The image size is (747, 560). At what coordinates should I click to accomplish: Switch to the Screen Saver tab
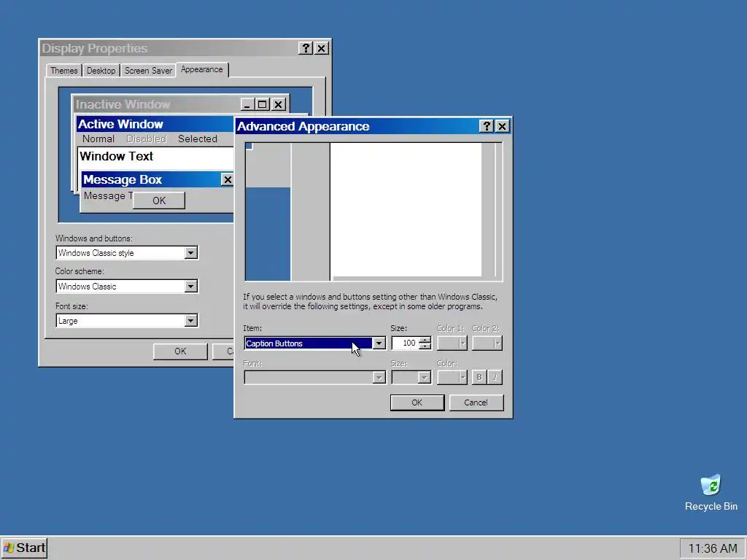point(148,71)
